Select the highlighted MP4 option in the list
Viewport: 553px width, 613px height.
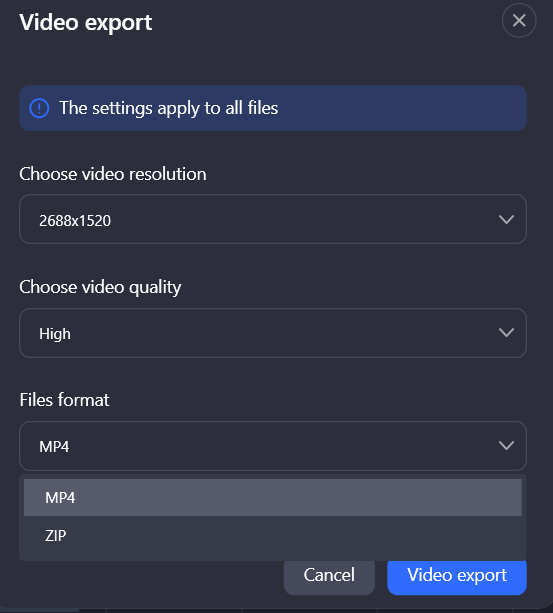pos(272,497)
